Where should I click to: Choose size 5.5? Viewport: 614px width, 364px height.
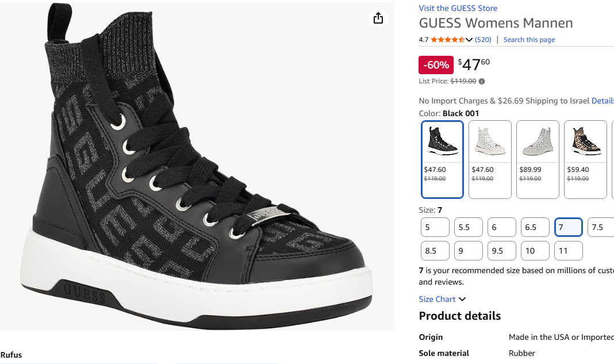(x=468, y=227)
